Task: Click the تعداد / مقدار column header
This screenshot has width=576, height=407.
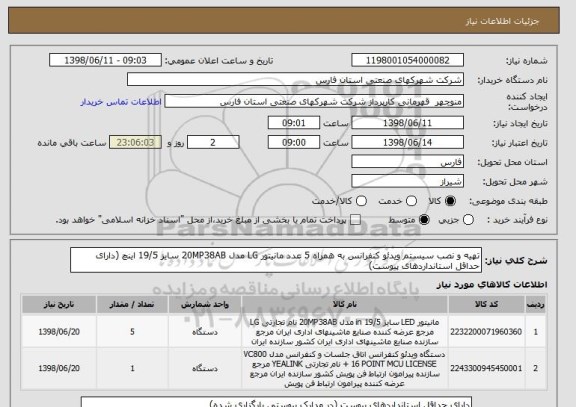Action: tap(132, 304)
